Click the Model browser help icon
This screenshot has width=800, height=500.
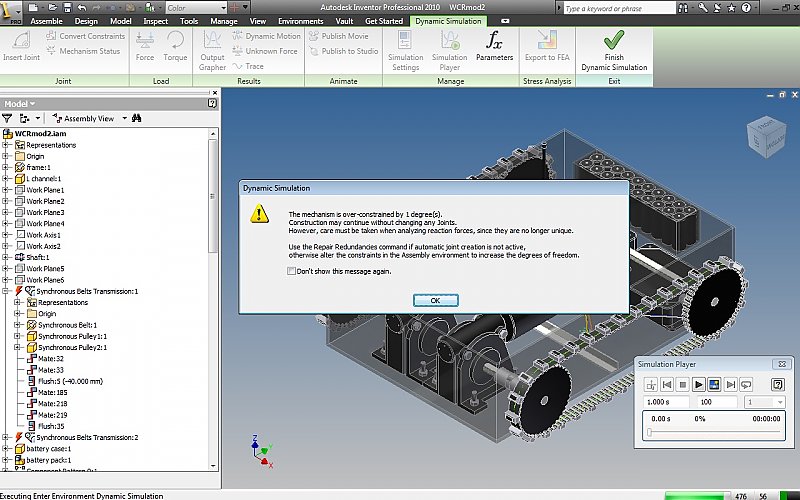coord(212,104)
